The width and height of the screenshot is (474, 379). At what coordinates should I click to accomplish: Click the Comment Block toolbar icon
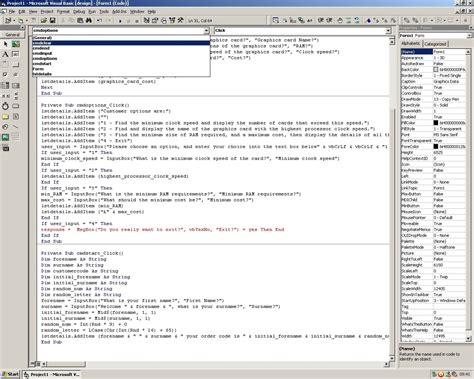(x=348, y=21)
